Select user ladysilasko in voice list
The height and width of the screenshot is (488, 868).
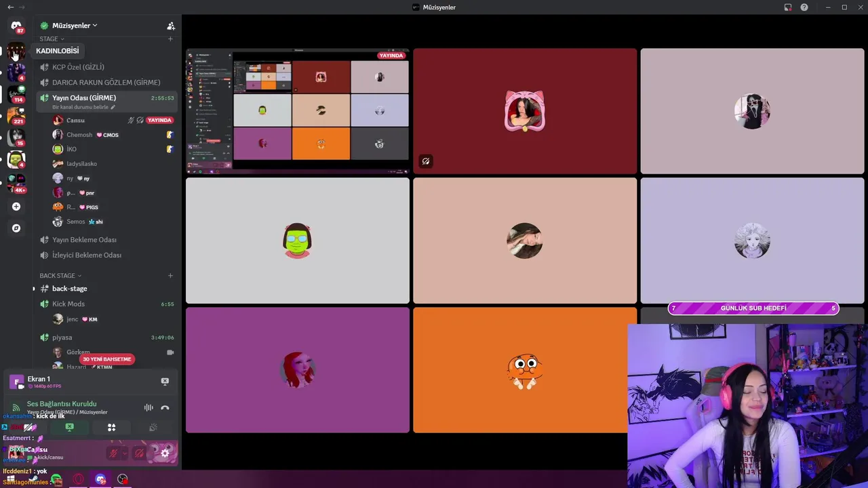113,164
